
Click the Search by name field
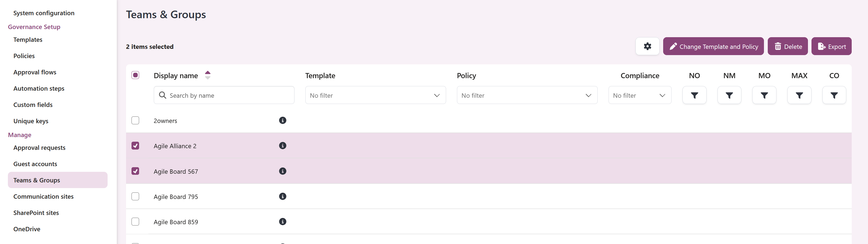(x=224, y=95)
